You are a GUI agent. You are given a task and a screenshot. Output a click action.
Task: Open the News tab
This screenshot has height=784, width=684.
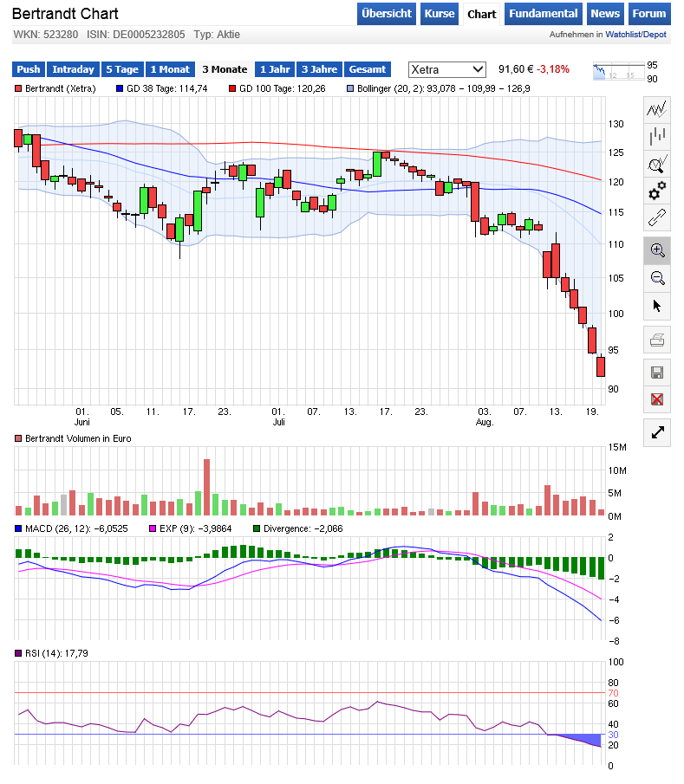click(x=605, y=14)
